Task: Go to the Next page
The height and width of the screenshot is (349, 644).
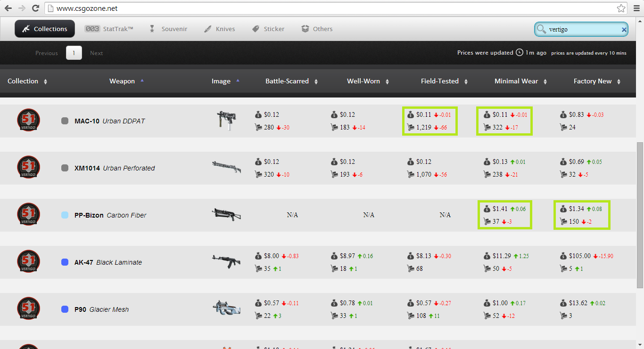Action: click(97, 53)
